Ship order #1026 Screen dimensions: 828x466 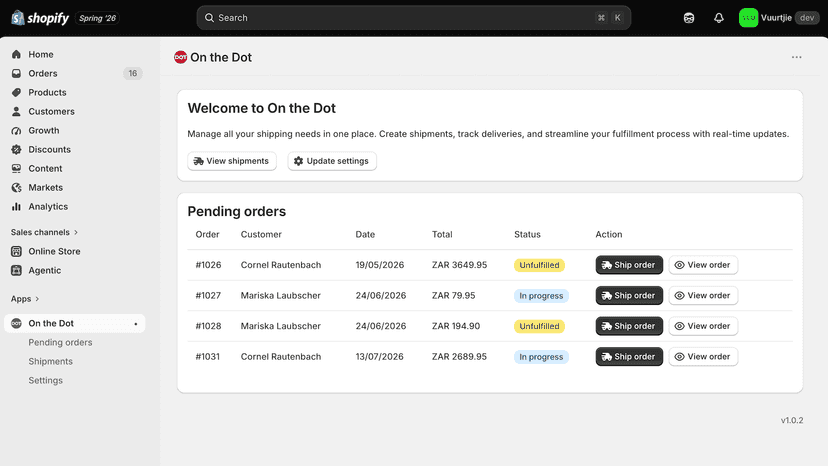click(629, 265)
